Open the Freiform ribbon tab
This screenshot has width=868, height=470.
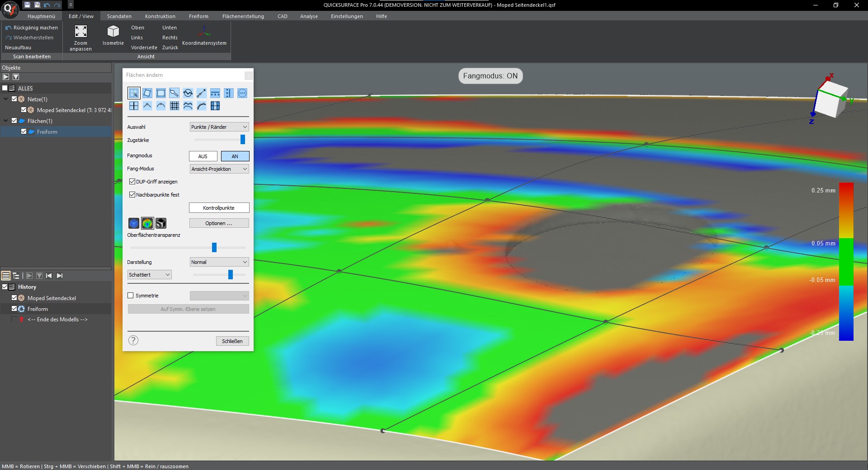[198, 16]
